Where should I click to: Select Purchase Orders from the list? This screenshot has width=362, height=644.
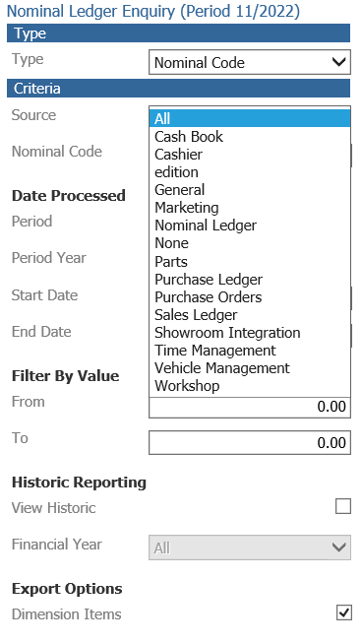(x=250, y=297)
